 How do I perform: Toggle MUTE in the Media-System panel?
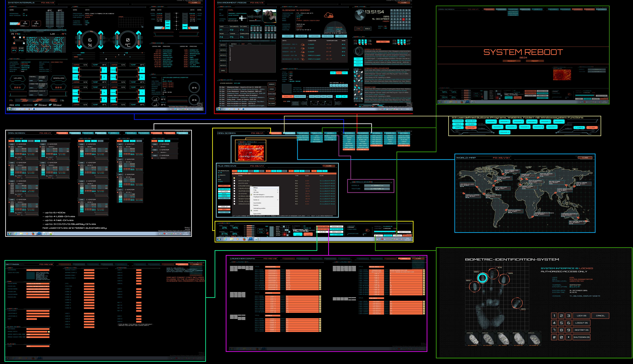339,73
